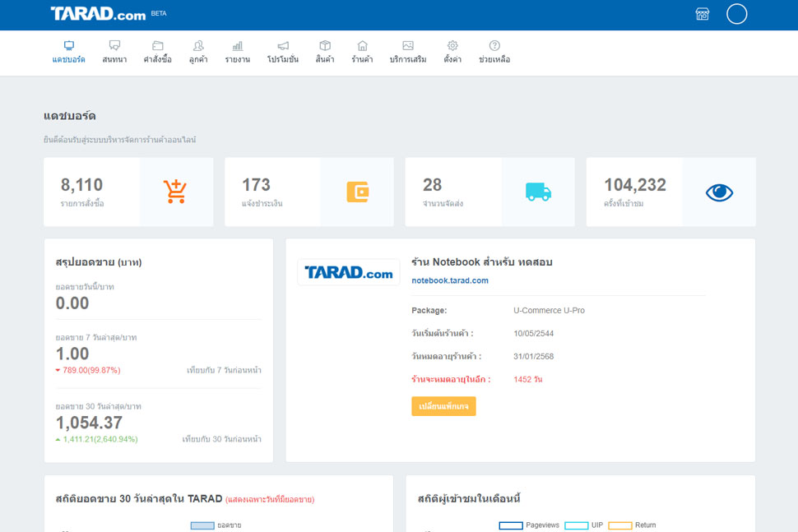This screenshot has height=532, width=798.
Task: Click the red 1452 วัน remaining text
Action: pos(528,379)
